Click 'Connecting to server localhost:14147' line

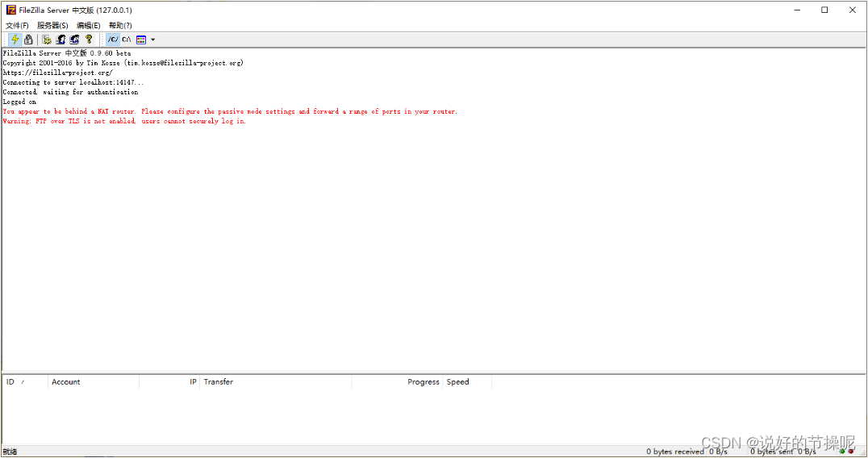point(73,82)
